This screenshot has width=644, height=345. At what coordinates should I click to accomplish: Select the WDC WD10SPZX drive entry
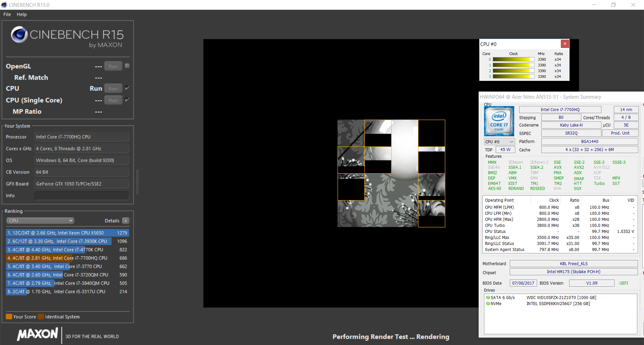561,298
